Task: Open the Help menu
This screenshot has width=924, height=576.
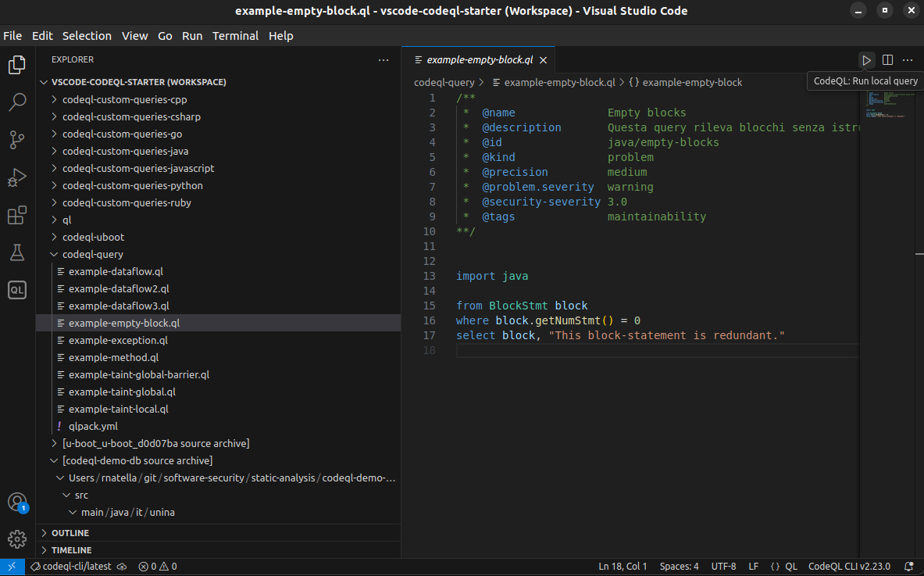Action: pyautogui.click(x=281, y=36)
